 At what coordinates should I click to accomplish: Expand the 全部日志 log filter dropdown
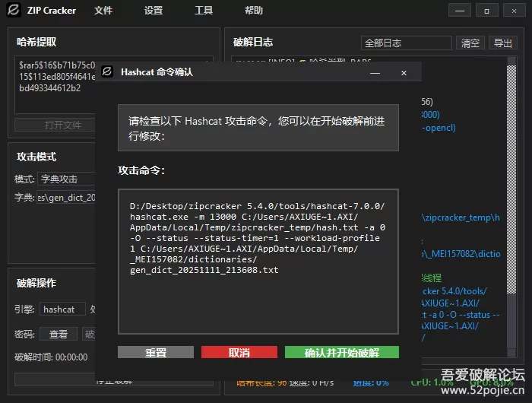[x=406, y=43]
